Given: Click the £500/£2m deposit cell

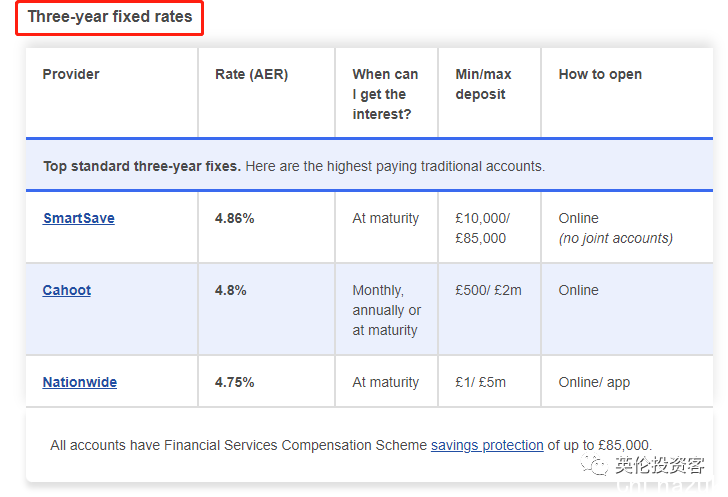Looking at the screenshot, I should click(x=488, y=290).
